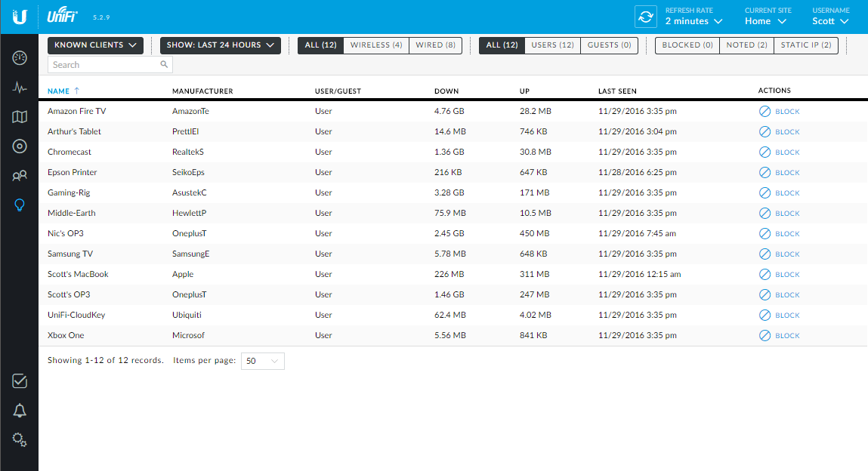Click block icon for Middle-Earth
The width and height of the screenshot is (868, 471).
click(765, 214)
